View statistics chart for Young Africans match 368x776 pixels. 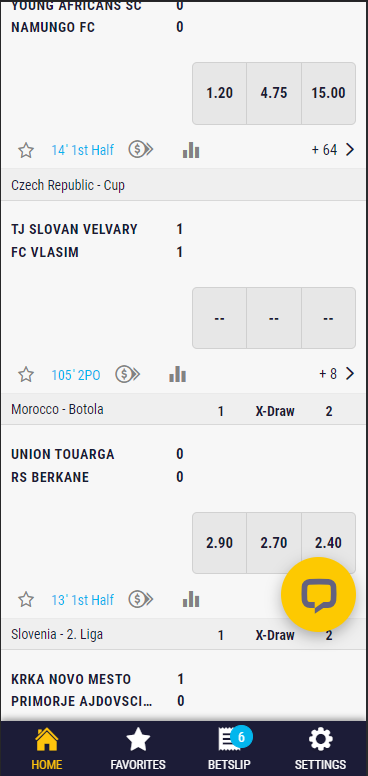(191, 150)
